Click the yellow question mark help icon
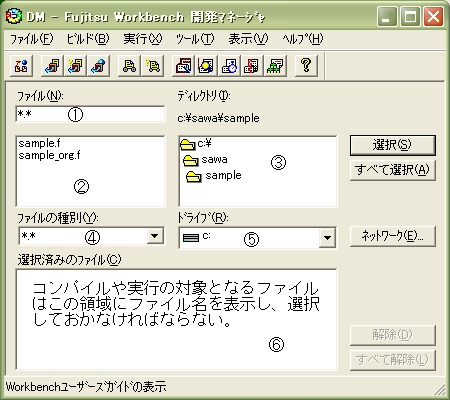The width and height of the screenshot is (450, 400). [306, 65]
